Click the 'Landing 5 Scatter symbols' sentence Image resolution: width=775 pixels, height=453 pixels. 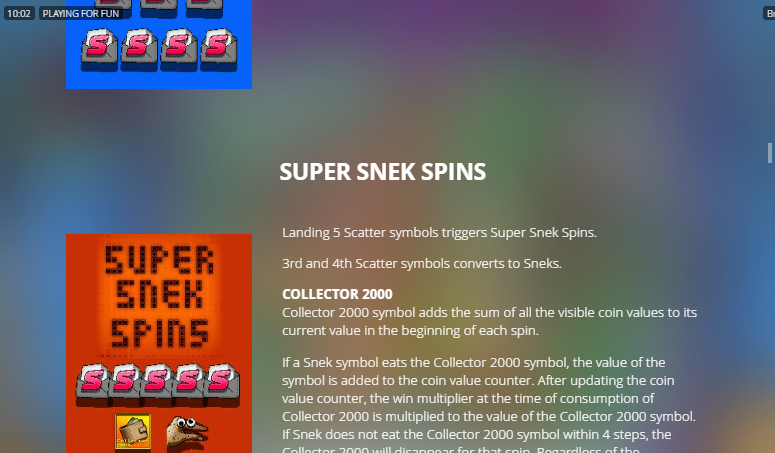coord(439,232)
